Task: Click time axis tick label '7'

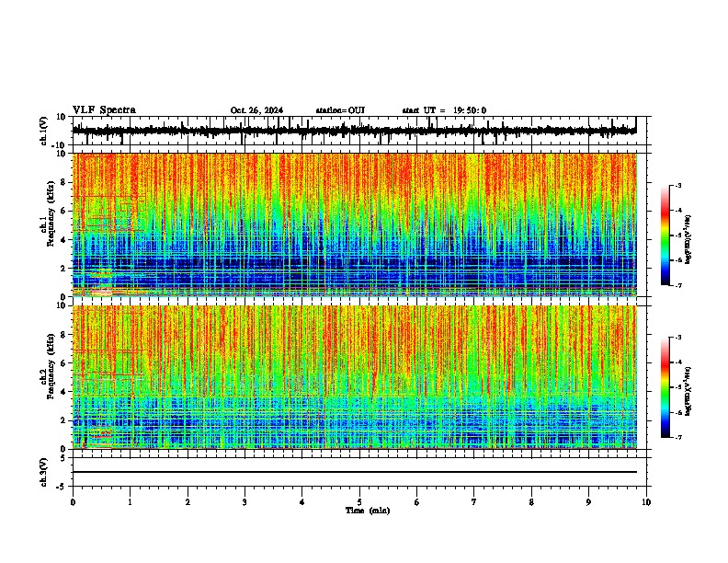Action: (474, 502)
